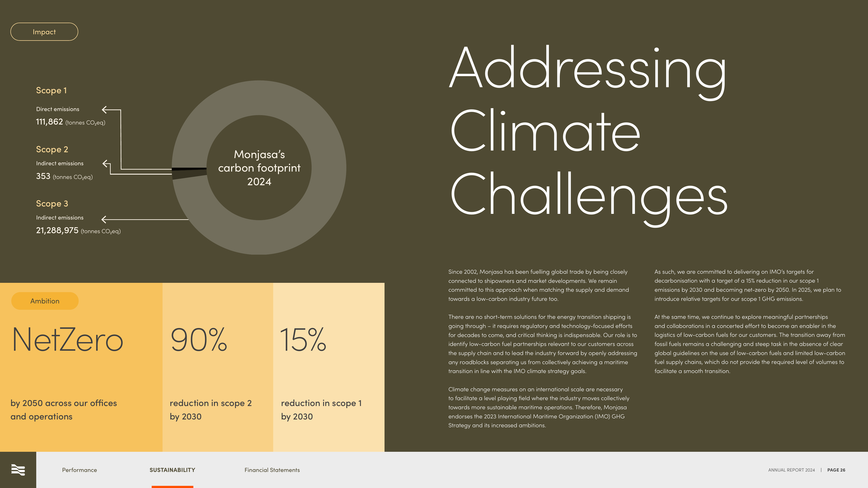Click the Monjasa wave logo icon

[x=18, y=470]
